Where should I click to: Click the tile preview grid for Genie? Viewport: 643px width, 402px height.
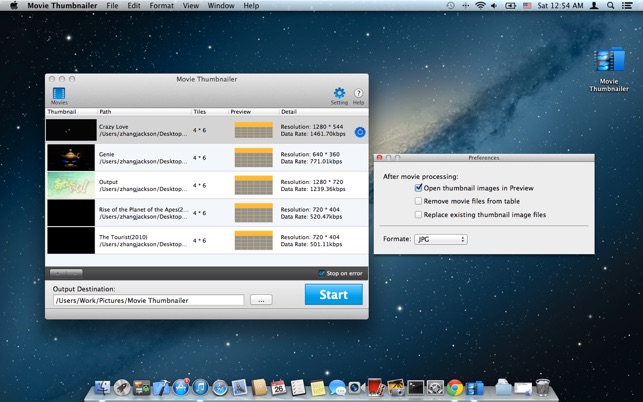tap(253, 158)
